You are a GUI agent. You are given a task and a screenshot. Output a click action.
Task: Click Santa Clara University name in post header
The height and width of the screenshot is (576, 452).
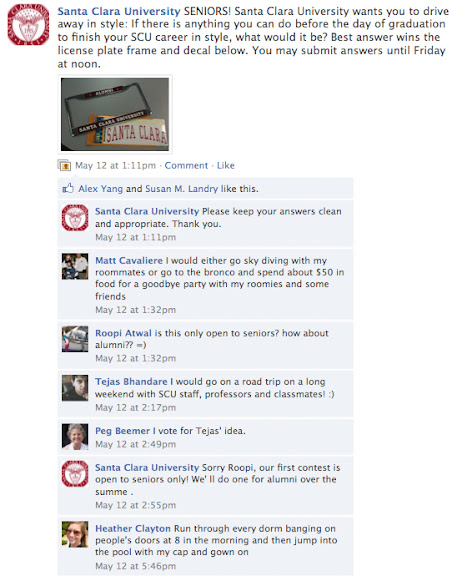(x=119, y=11)
